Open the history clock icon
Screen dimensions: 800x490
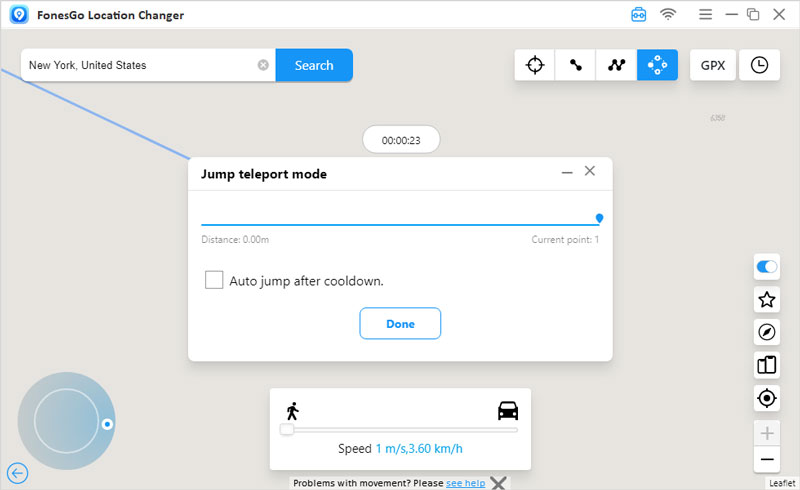(x=759, y=65)
